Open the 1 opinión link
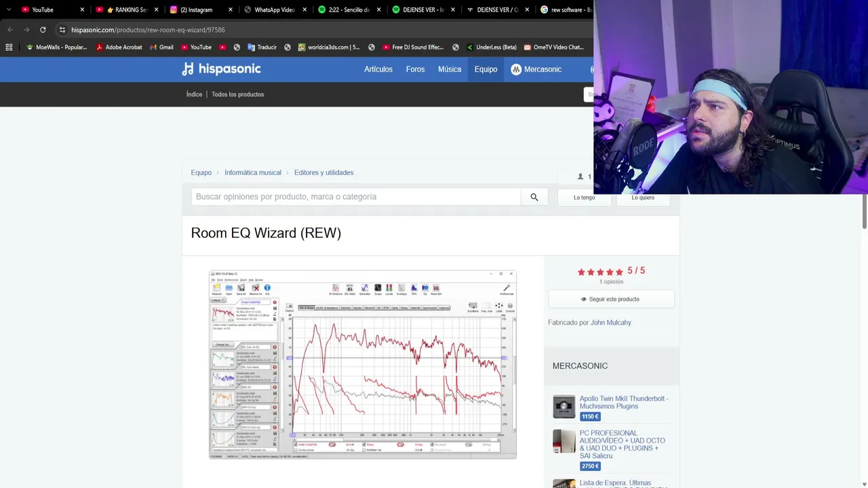Viewport: 868px width, 488px height. tap(611, 282)
